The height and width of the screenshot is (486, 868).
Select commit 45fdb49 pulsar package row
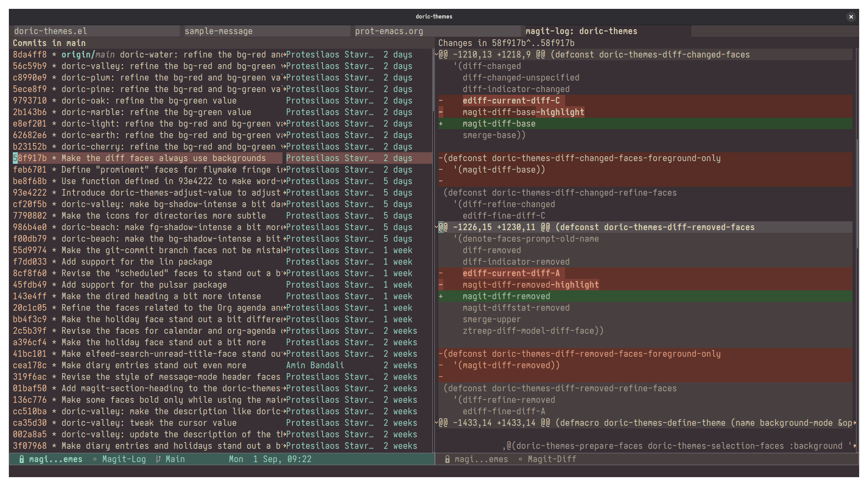pyautogui.click(x=221, y=285)
